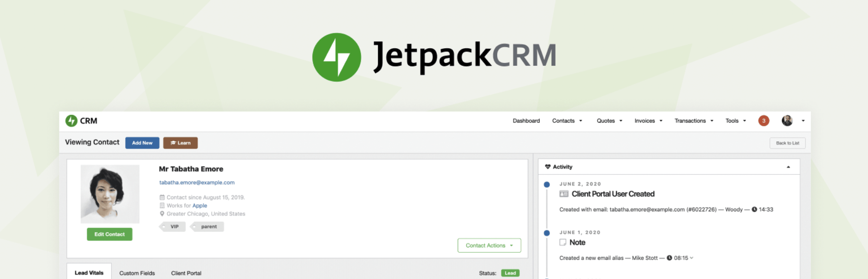The height and width of the screenshot is (279, 868).
Task: Open the Contacts dropdown menu
Action: coord(567,121)
